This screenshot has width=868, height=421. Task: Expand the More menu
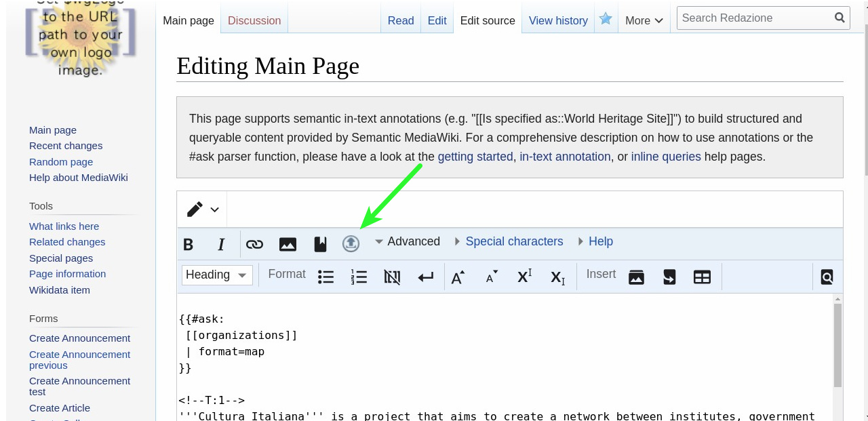pyautogui.click(x=644, y=20)
